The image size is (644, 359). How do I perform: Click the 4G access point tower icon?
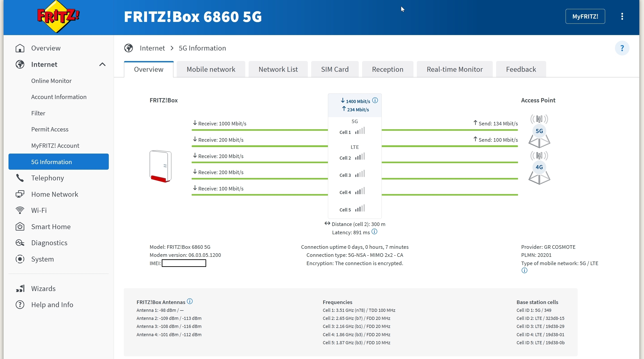539,168
